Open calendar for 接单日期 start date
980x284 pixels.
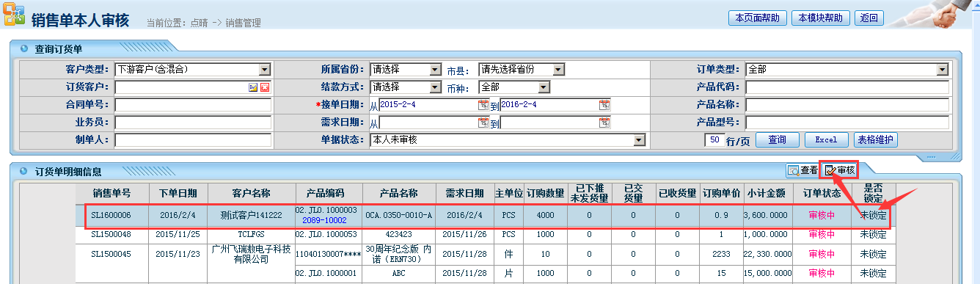pos(483,105)
